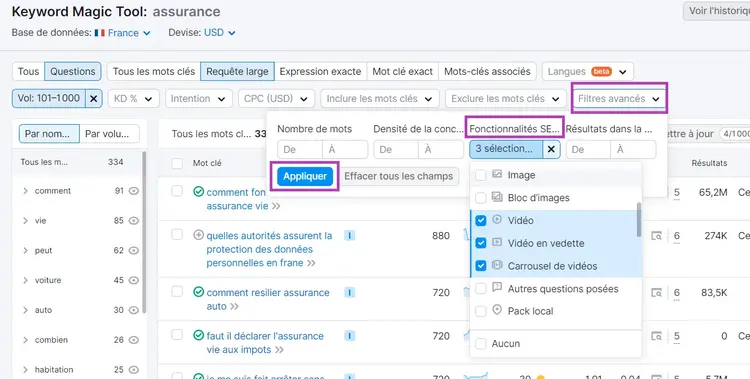Click the France flag icon
This screenshot has width=750, height=379.
click(99, 33)
